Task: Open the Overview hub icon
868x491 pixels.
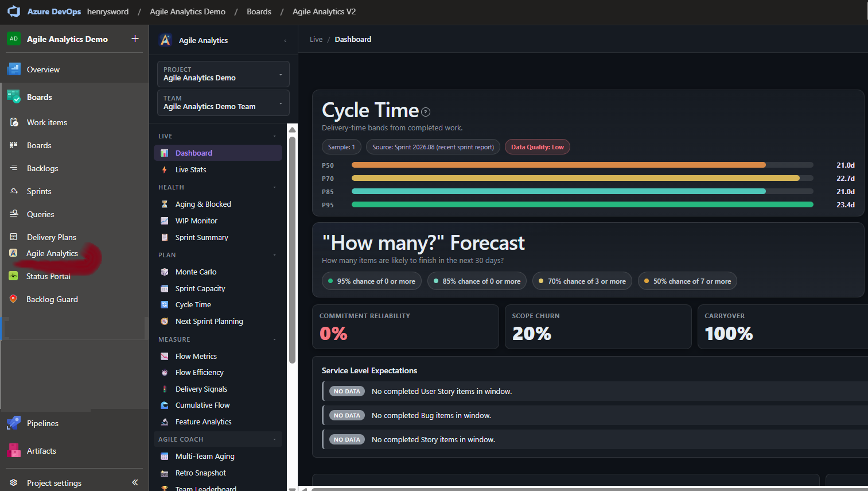Action: coord(14,69)
